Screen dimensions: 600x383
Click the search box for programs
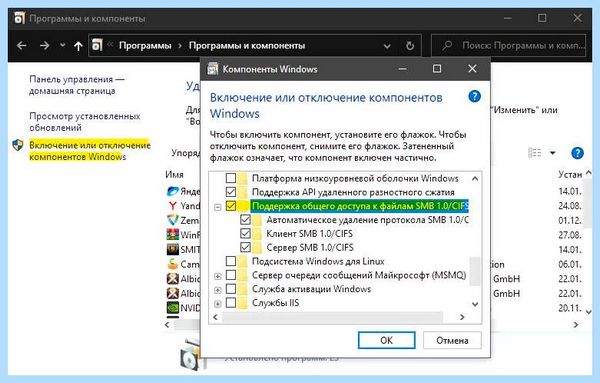tap(509, 46)
